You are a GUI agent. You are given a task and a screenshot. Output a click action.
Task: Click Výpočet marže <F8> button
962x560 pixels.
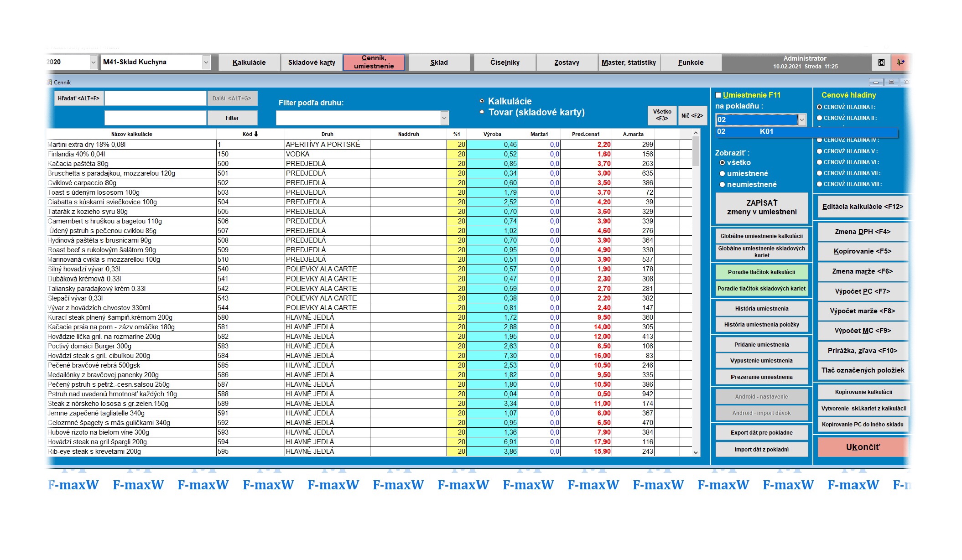click(x=863, y=311)
